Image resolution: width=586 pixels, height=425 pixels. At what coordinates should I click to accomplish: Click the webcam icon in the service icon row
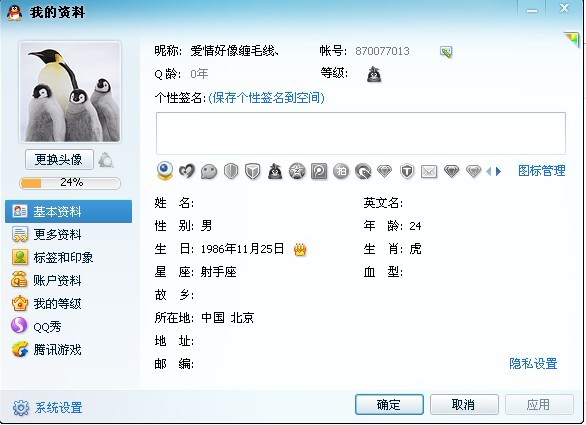pyautogui.click(x=164, y=171)
